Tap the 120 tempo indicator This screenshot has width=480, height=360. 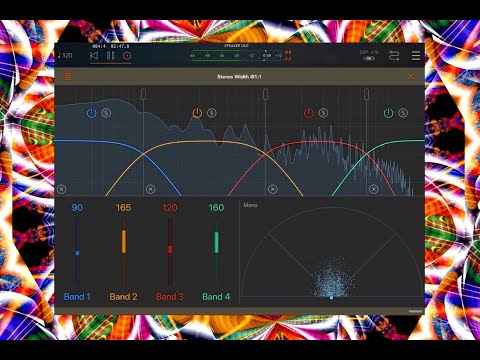tap(65, 55)
